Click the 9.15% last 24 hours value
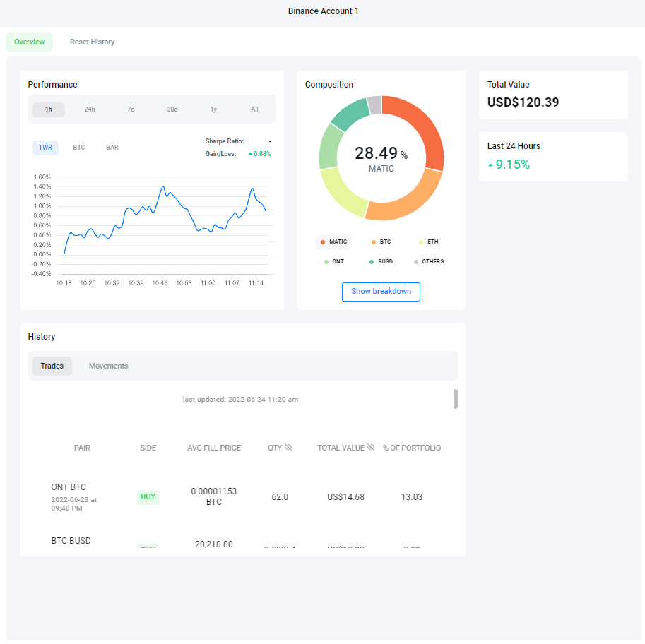This screenshot has width=645, height=644. 509,165
